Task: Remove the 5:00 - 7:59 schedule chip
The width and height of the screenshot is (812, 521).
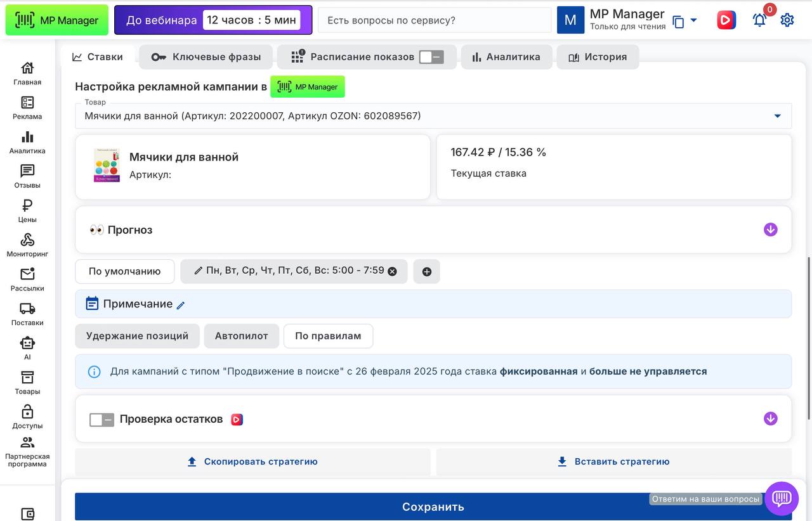Action: [x=392, y=271]
